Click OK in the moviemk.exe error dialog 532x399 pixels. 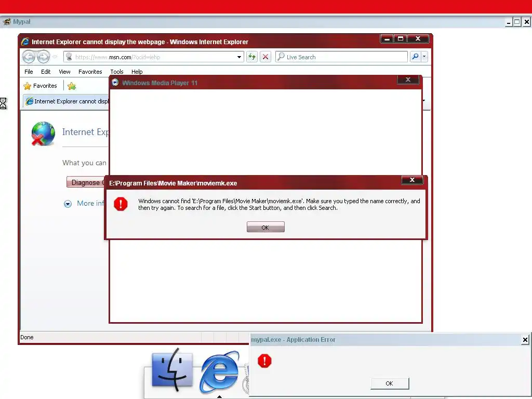coord(265,227)
